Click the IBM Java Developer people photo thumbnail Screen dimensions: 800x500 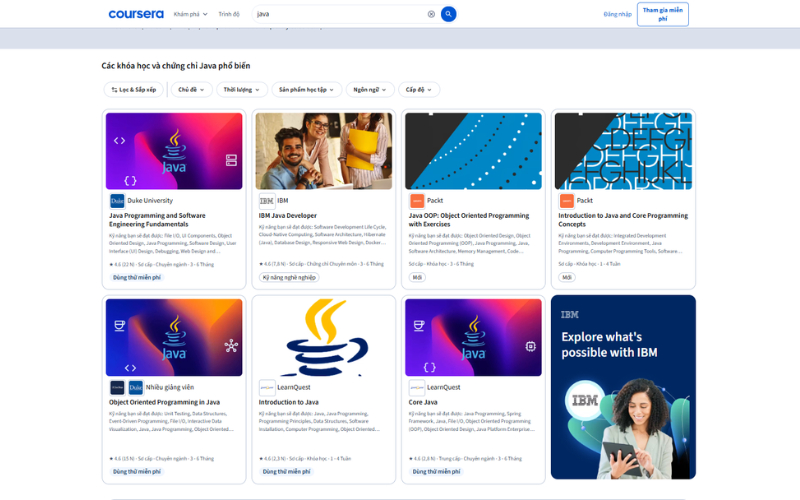point(323,151)
